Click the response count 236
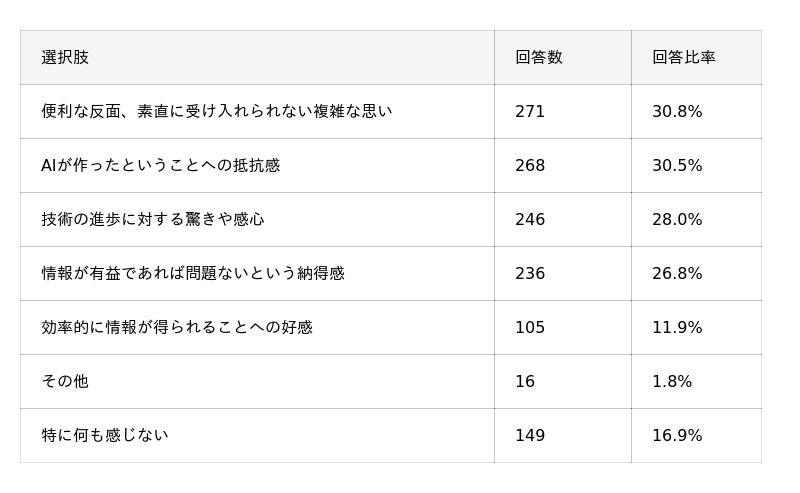800x493 pixels. point(530,274)
